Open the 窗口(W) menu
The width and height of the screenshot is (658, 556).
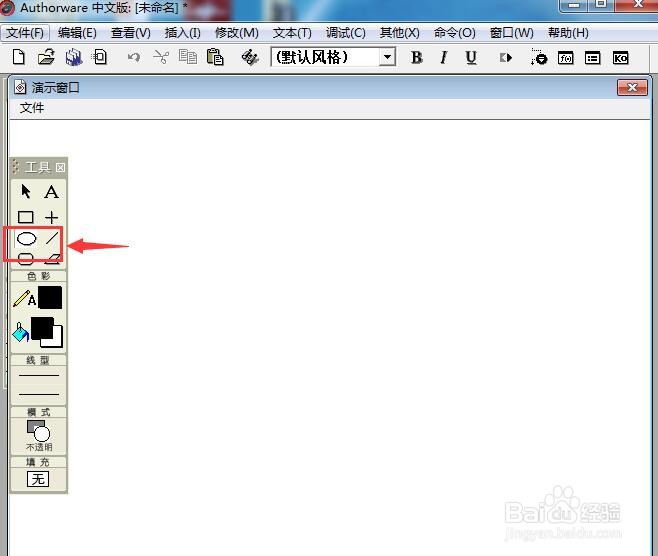[x=512, y=33]
